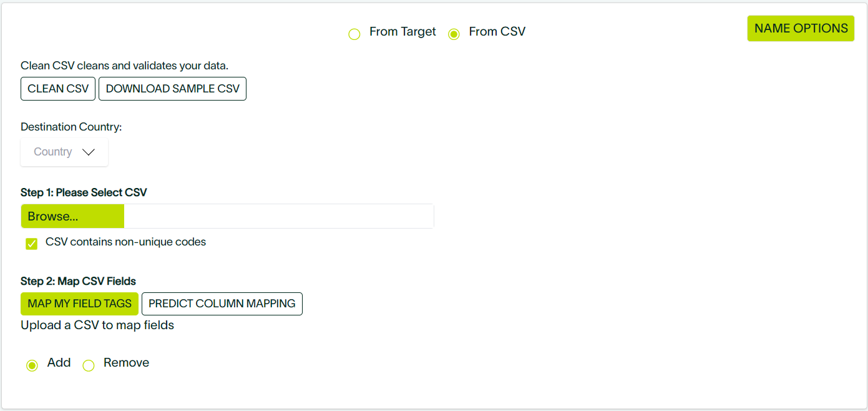
Task: Choose the Remove option
Action: pyautogui.click(x=89, y=365)
